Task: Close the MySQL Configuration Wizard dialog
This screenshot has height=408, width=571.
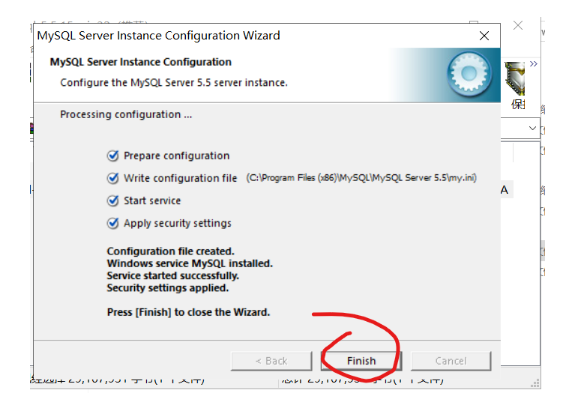Action: click(x=484, y=36)
